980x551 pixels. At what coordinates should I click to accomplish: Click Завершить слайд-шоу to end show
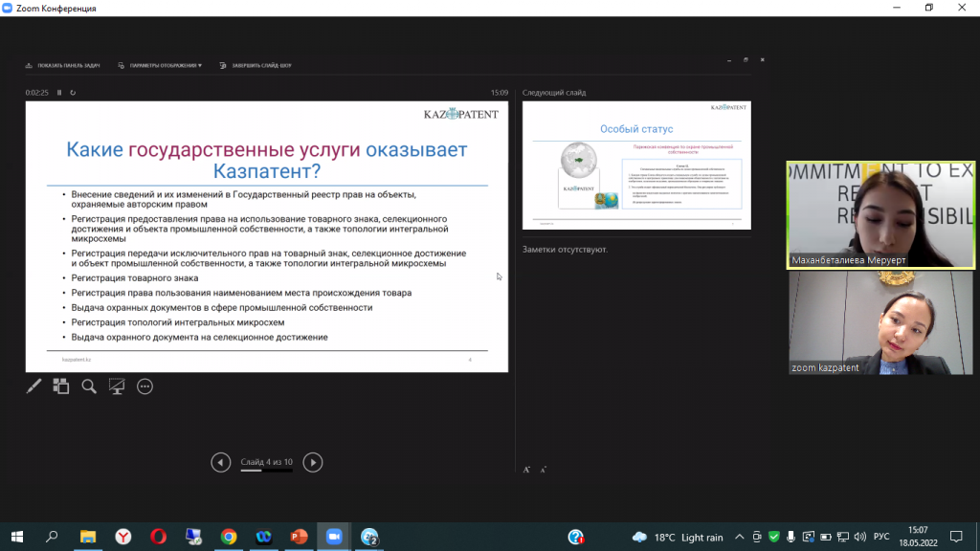click(256, 66)
